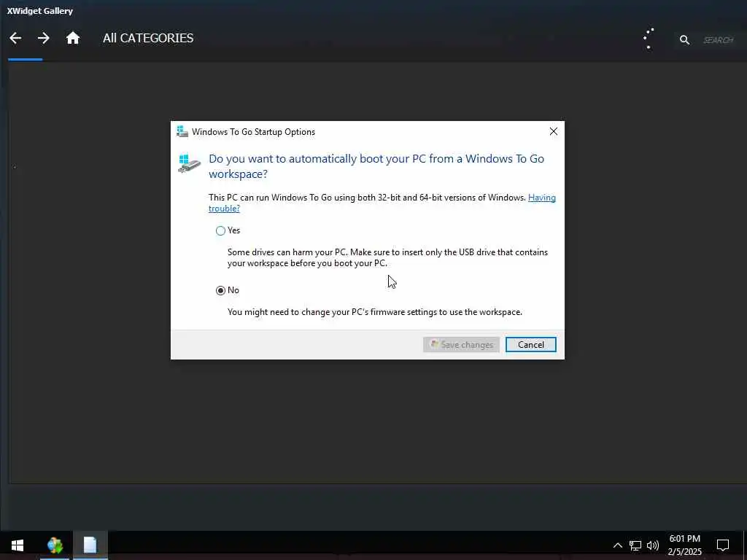Click the boot from Windows To Go question

(x=376, y=166)
